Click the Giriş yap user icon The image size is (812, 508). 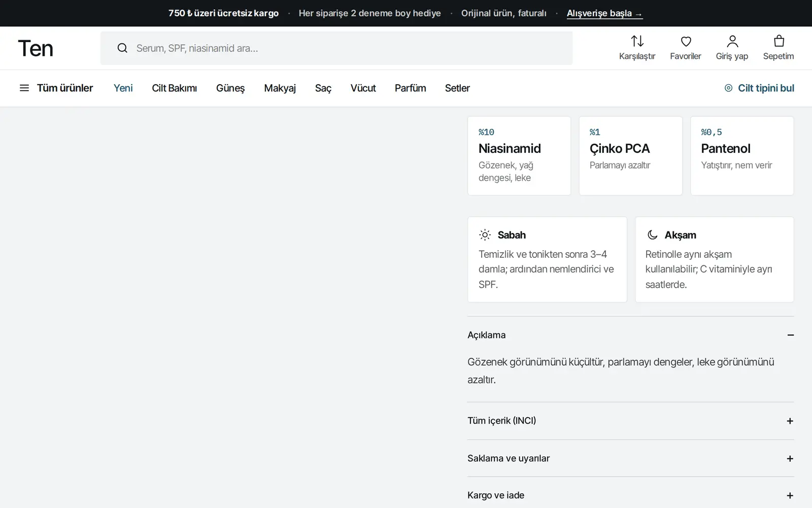tap(732, 41)
